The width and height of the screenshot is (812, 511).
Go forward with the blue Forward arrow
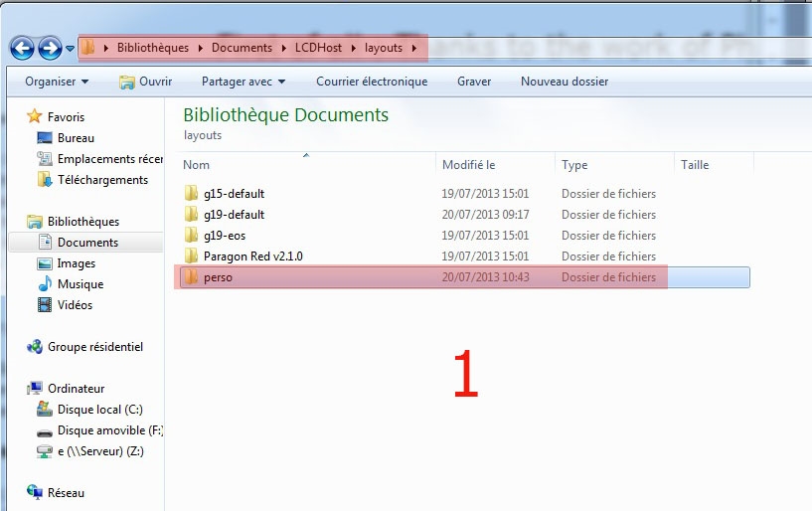click(x=51, y=48)
